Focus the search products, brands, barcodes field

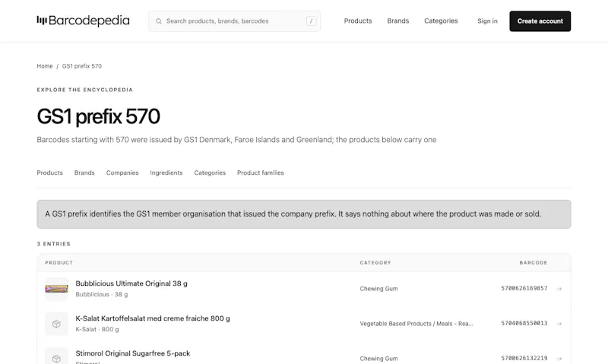pos(234,21)
